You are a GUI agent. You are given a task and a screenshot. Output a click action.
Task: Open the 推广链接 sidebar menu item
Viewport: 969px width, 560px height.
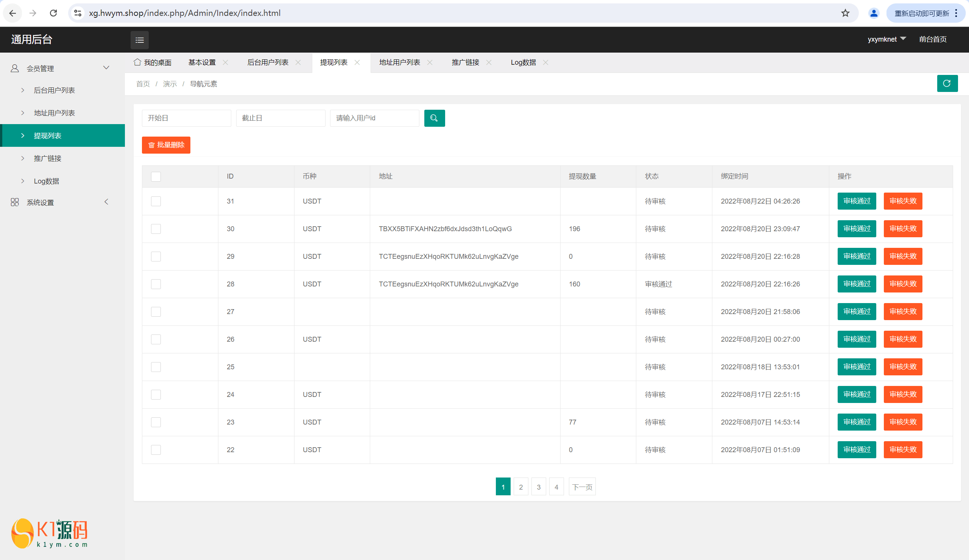(47, 159)
